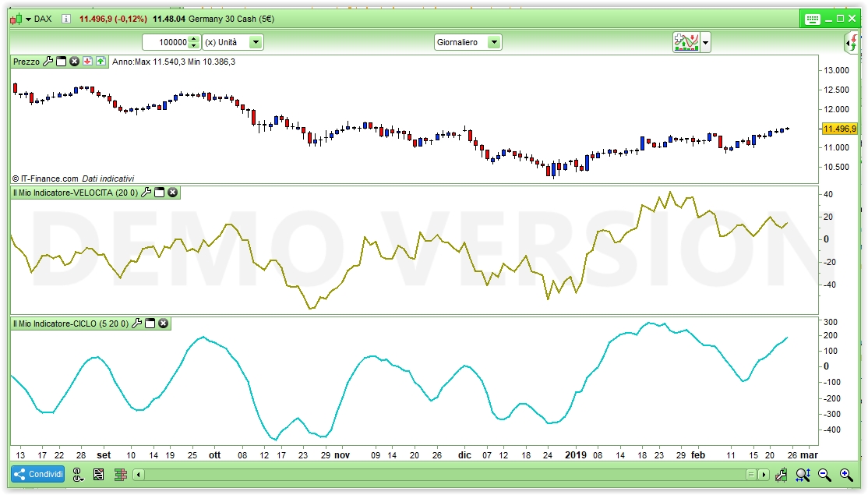
Task: Click the chart drawing cursor tool icon
Action: pos(781,475)
